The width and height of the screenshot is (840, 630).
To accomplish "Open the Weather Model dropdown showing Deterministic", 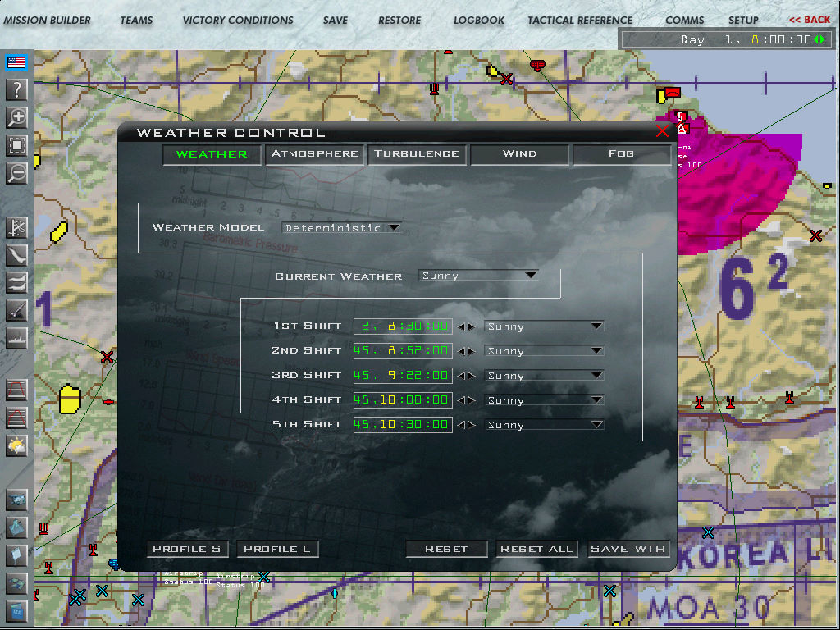I will pyautogui.click(x=342, y=228).
